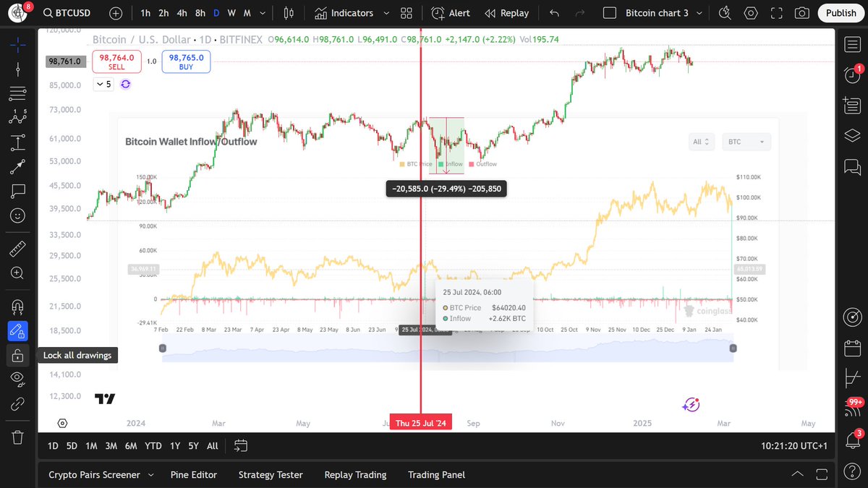This screenshot has width=868, height=488.
Task: Select the 1D range at bottom
Action: (53, 446)
